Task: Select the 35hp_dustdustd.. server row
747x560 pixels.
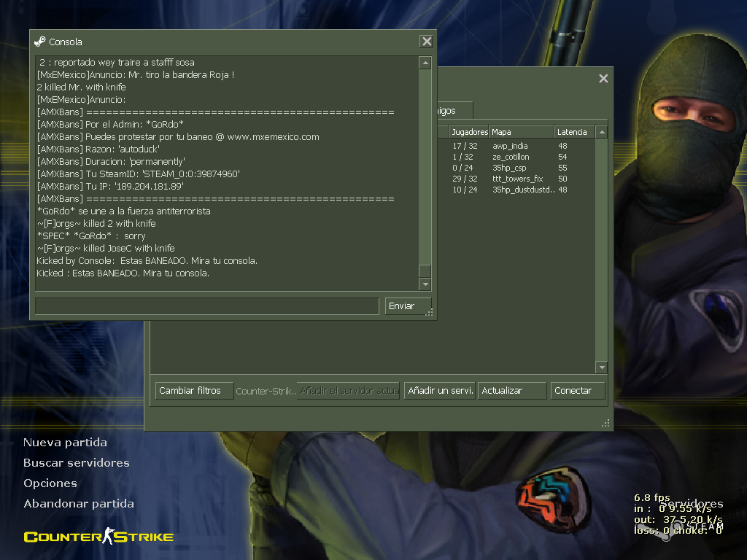Action: tap(516, 190)
